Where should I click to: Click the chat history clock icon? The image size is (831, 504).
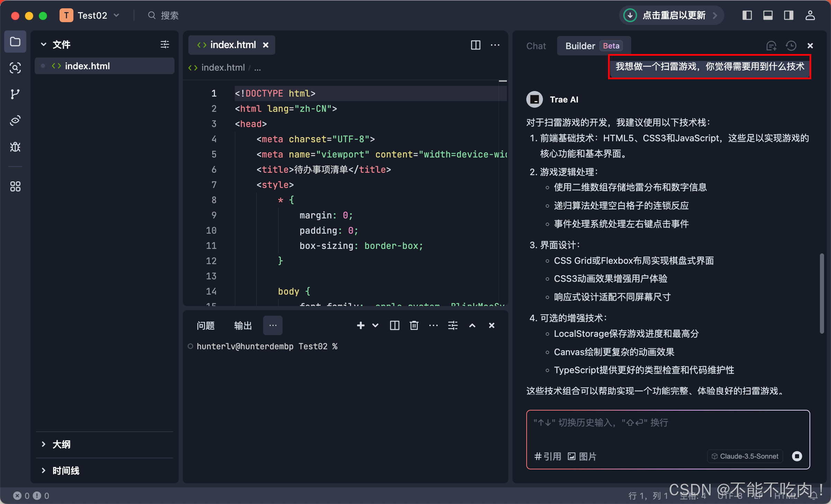(791, 46)
